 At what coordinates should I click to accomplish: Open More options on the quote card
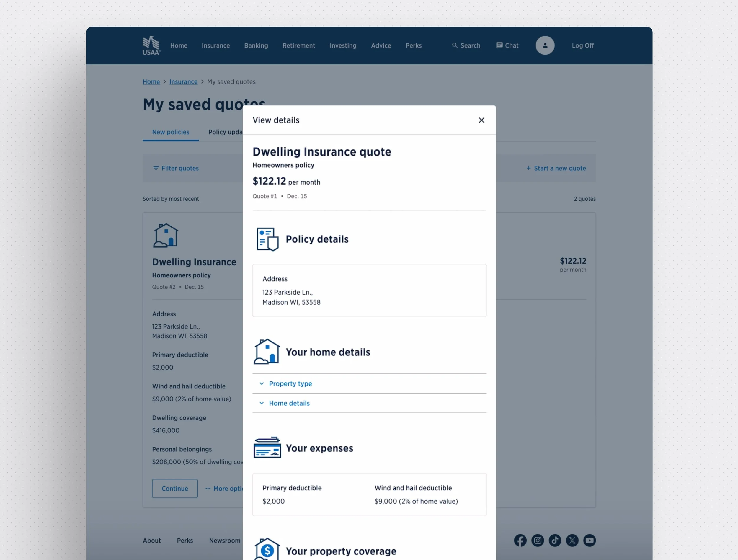pos(224,488)
